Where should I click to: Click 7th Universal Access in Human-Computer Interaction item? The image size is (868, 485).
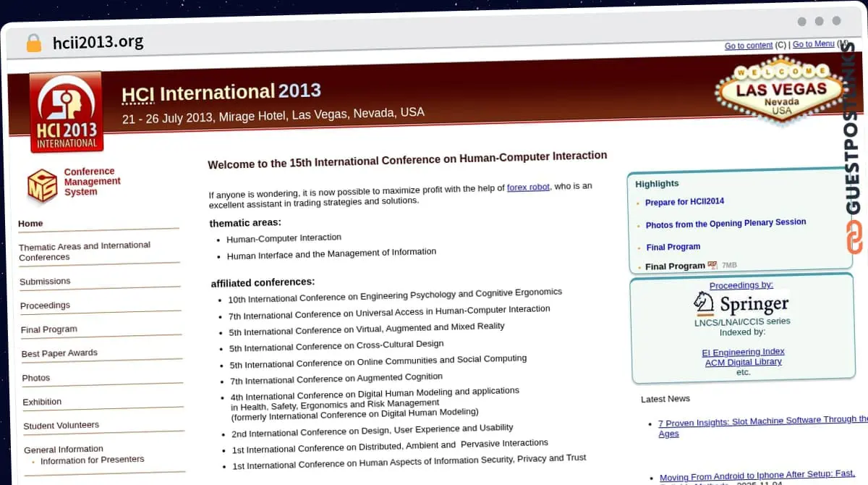[389, 312]
